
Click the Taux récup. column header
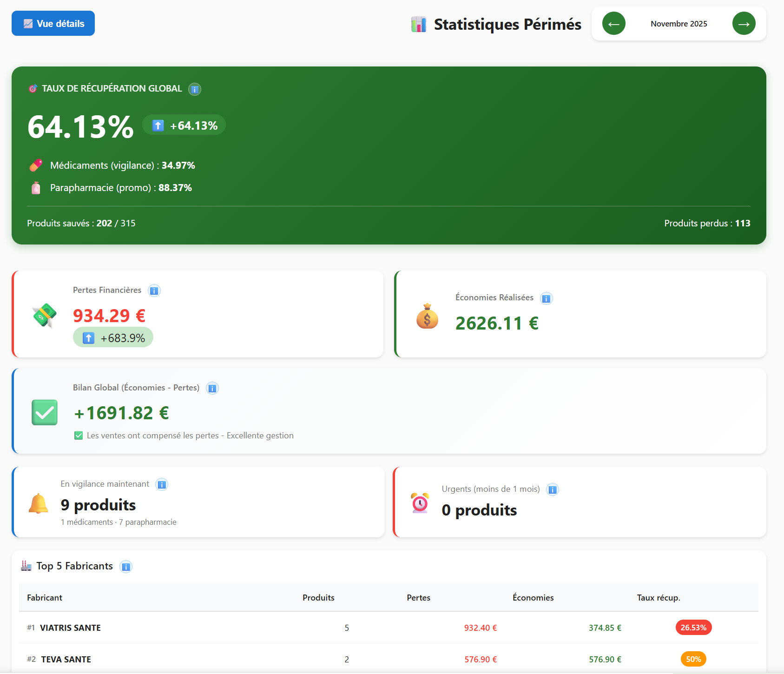tap(658, 597)
